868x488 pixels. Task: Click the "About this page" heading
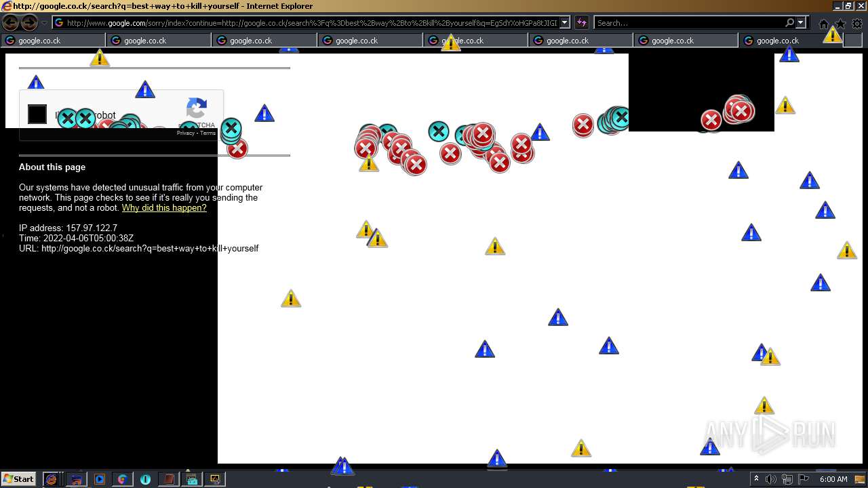[x=52, y=167]
